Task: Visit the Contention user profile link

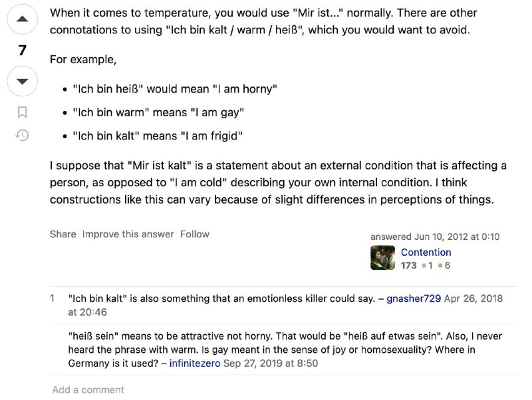Action: [x=426, y=252]
